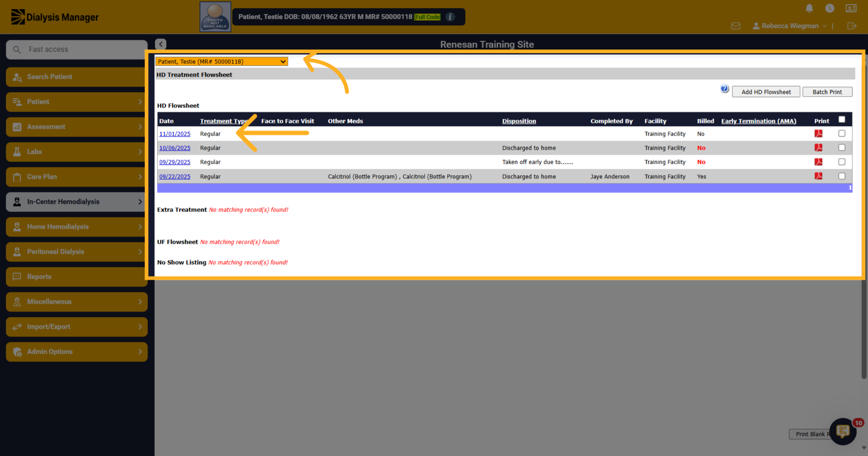Click the Fast access search magnifier

[x=17, y=50]
